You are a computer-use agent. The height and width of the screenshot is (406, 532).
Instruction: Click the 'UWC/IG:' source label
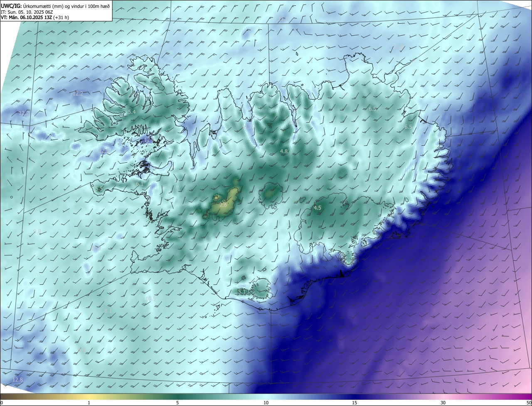tap(11, 5)
